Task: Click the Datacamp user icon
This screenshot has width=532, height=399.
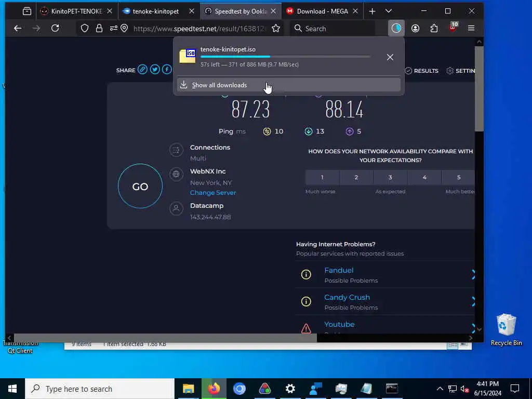Action: [176, 208]
